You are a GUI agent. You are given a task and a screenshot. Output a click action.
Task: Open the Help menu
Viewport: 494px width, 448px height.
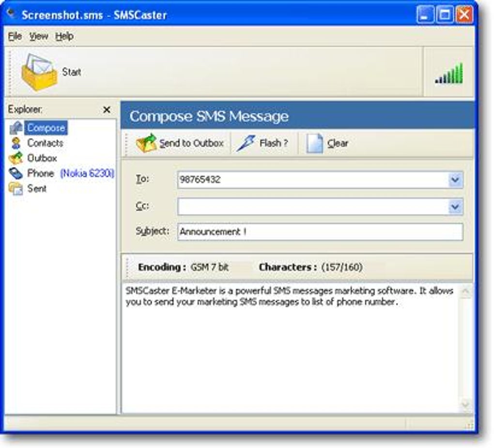pyautogui.click(x=64, y=36)
